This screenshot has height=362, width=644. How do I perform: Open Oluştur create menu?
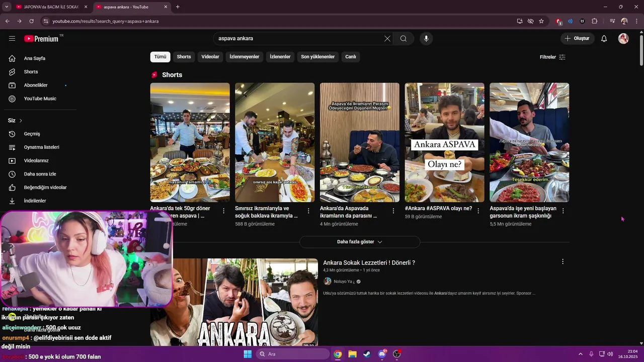point(577,38)
